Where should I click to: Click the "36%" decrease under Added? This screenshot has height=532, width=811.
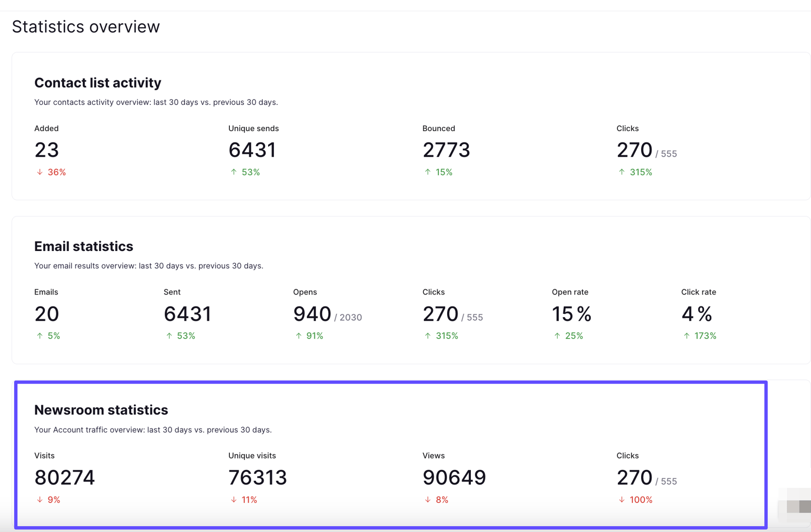[x=57, y=172]
